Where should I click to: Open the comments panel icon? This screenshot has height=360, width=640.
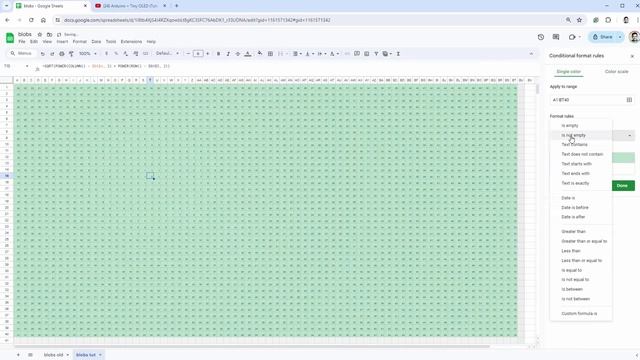pos(556,37)
